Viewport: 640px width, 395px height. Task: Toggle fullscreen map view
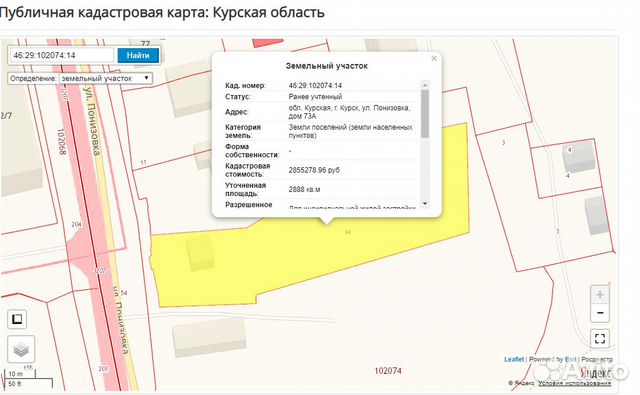600,338
